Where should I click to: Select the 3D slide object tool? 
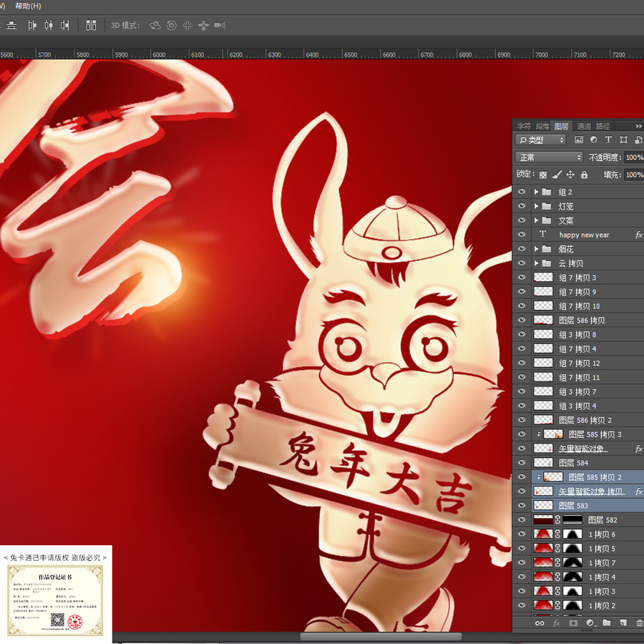(203, 26)
